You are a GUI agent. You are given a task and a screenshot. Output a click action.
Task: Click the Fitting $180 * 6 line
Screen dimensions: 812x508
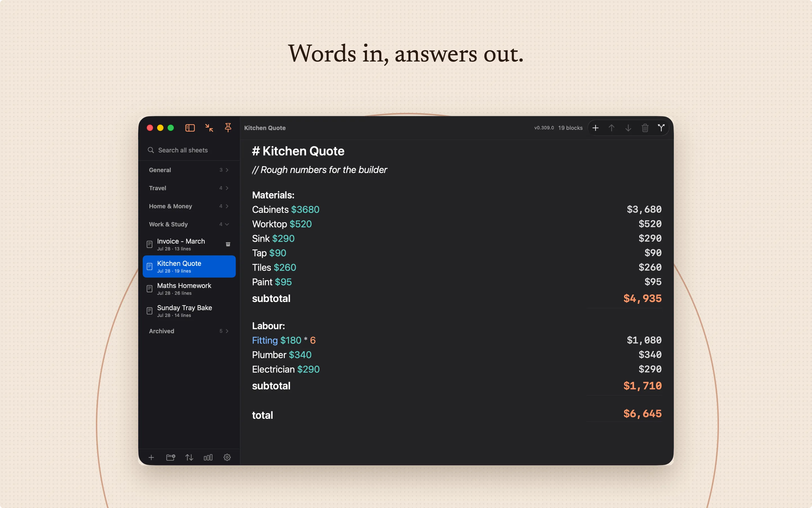284,340
